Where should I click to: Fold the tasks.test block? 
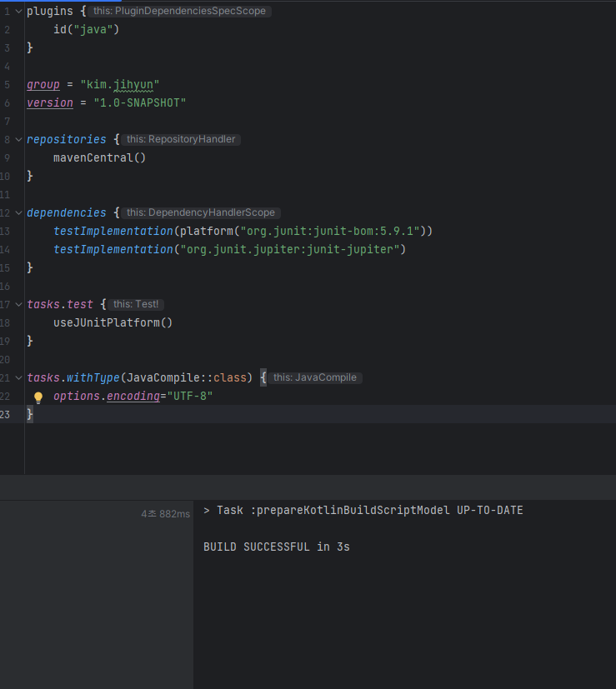point(18,305)
